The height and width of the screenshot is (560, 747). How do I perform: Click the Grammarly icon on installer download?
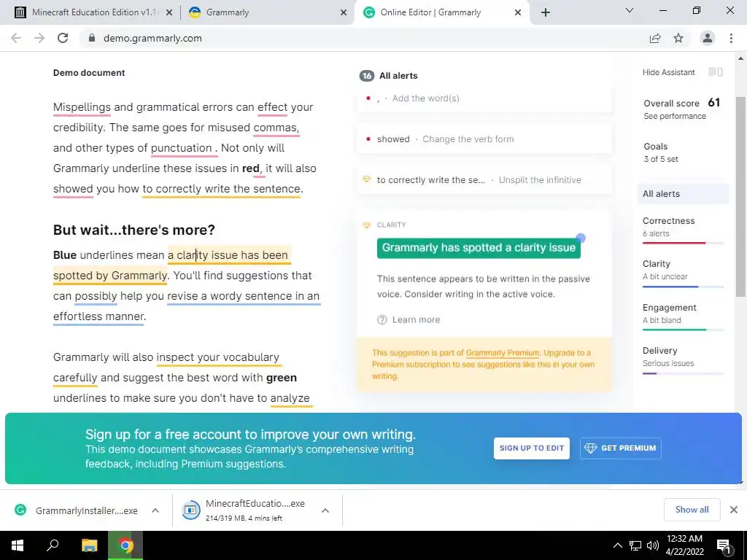tap(20, 510)
